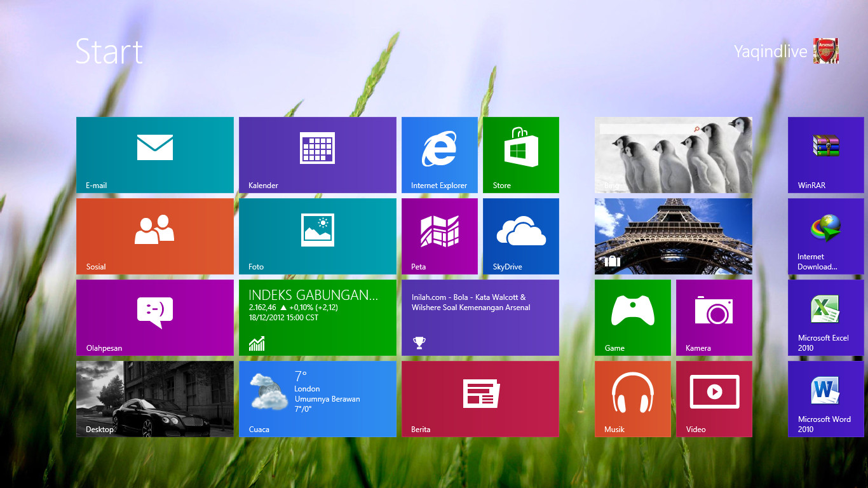Launch Internet Download Manager
868x488 pixels.
pos(825,236)
